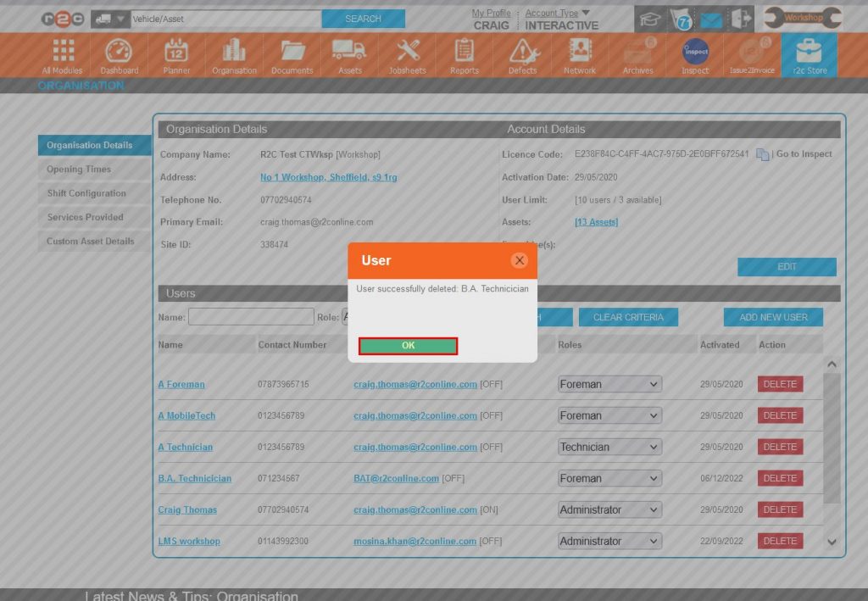
Task: Open the Dashboard module
Action: [119, 56]
